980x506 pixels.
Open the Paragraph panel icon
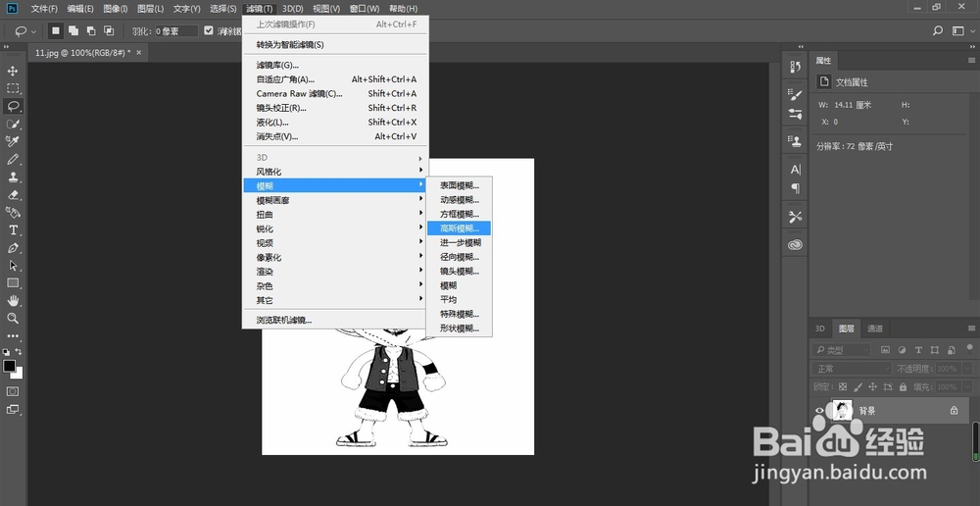click(x=795, y=187)
